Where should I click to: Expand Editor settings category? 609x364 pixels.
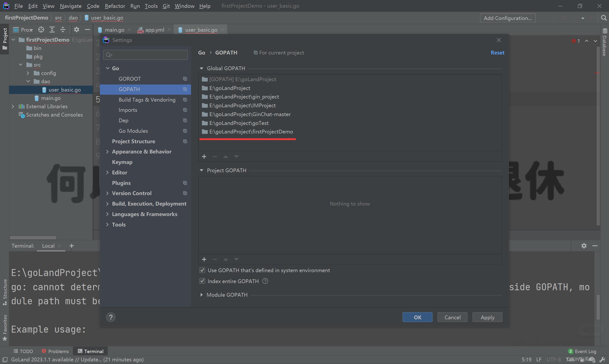(108, 172)
